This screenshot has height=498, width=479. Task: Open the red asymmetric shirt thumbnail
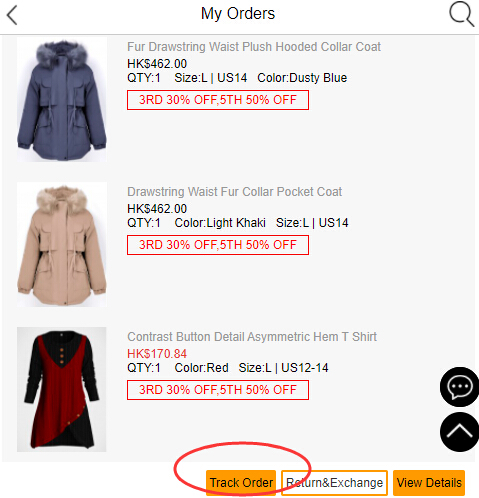[x=62, y=389]
